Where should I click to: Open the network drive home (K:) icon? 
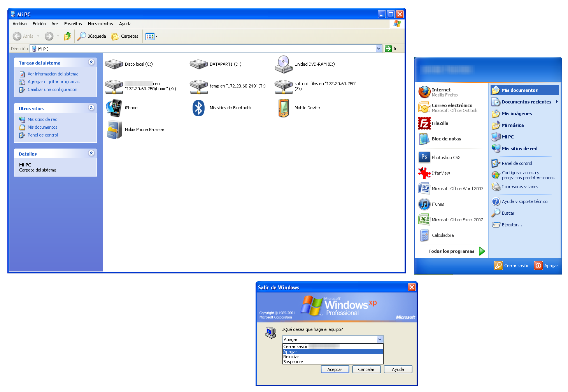click(x=114, y=86)
